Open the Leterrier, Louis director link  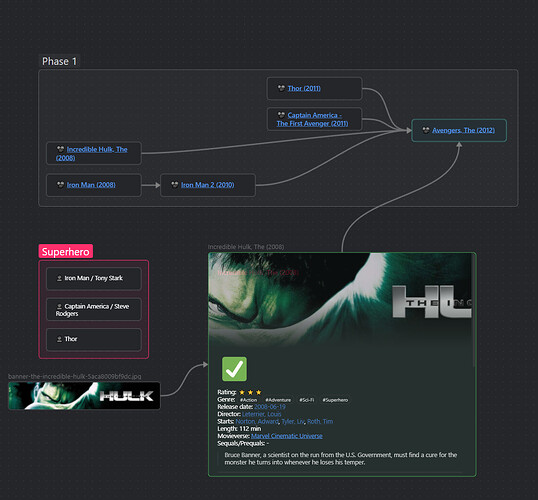point(261,414)
